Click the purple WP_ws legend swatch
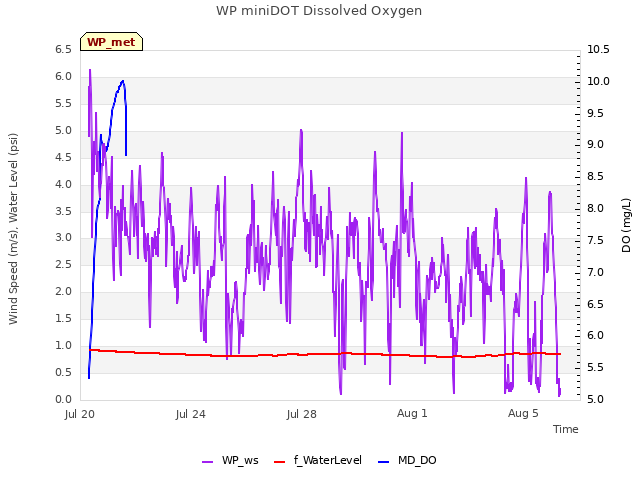The width and height of the screenshot is (640, 480). [207, 462]
